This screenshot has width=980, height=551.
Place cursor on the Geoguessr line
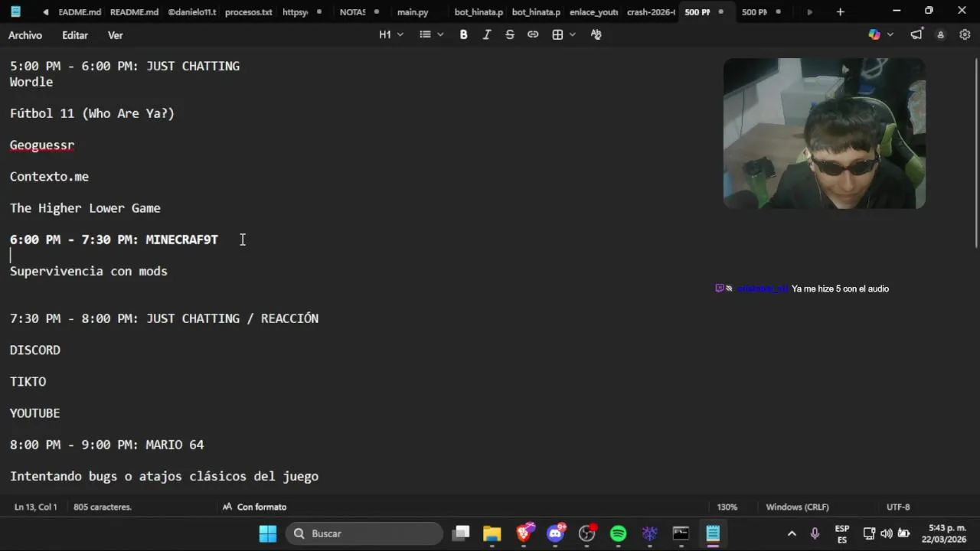click(42, 145)
